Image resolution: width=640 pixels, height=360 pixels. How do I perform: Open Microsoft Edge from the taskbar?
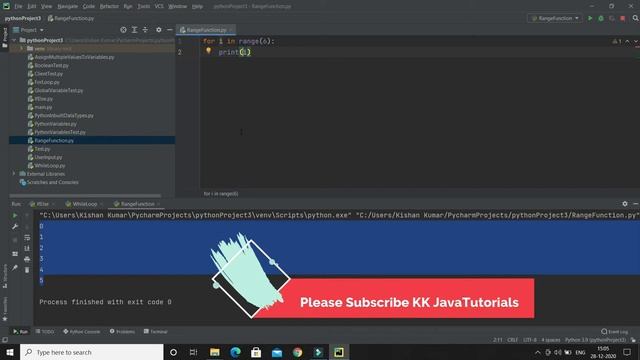pos(236,352)
